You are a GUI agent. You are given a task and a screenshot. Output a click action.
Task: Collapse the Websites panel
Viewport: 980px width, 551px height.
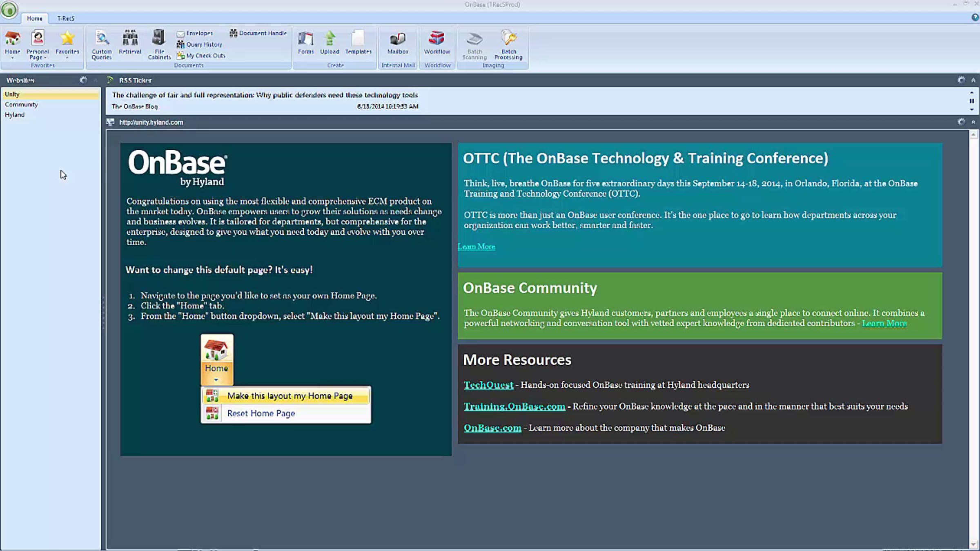[x=96, y=80]
